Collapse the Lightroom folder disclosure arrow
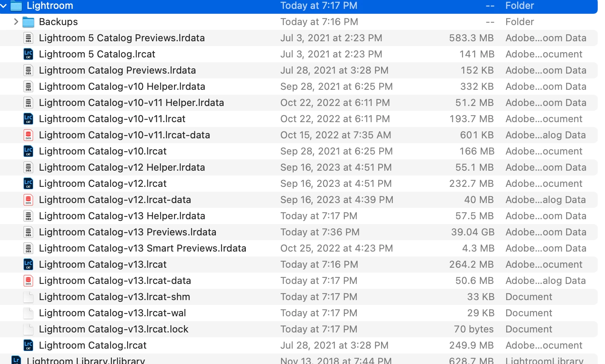 pos(4,6)
